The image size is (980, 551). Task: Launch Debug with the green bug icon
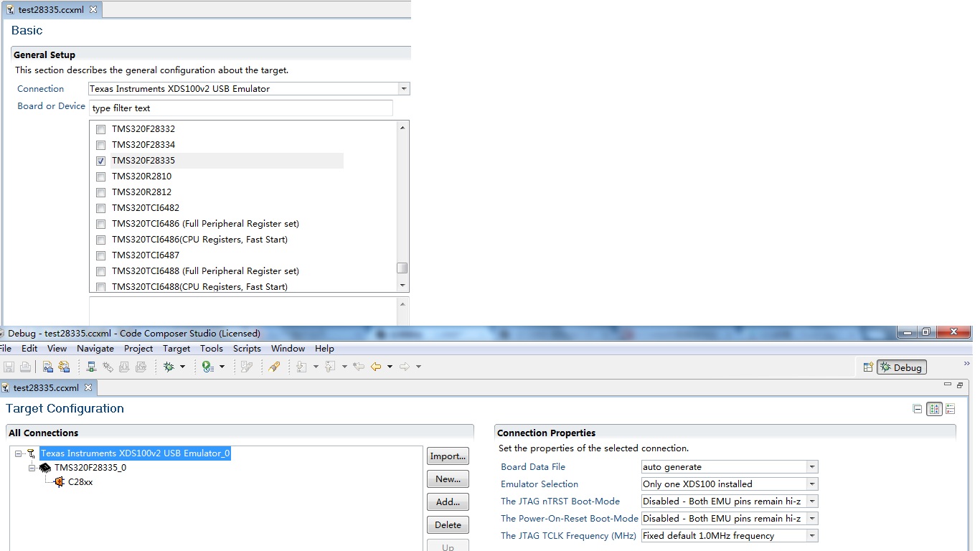pyautogui.click(x=169, y=367)
